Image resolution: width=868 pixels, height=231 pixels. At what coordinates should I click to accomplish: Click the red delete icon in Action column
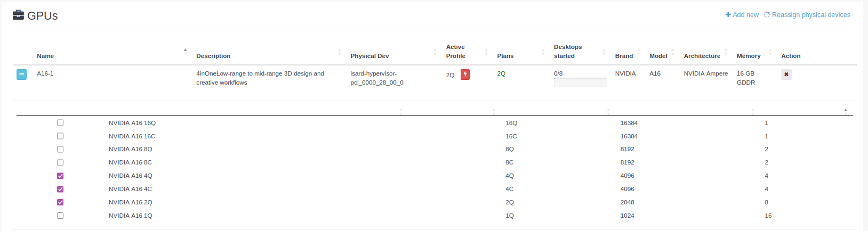786,75
